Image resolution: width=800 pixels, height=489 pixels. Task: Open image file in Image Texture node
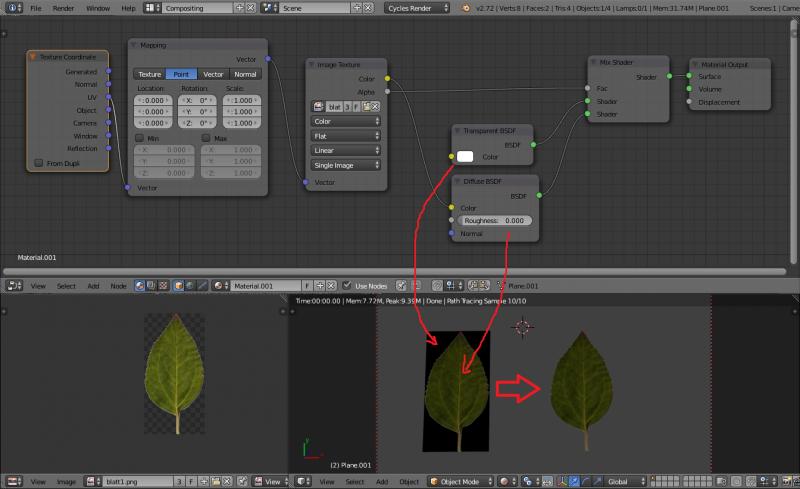point(368,106)
